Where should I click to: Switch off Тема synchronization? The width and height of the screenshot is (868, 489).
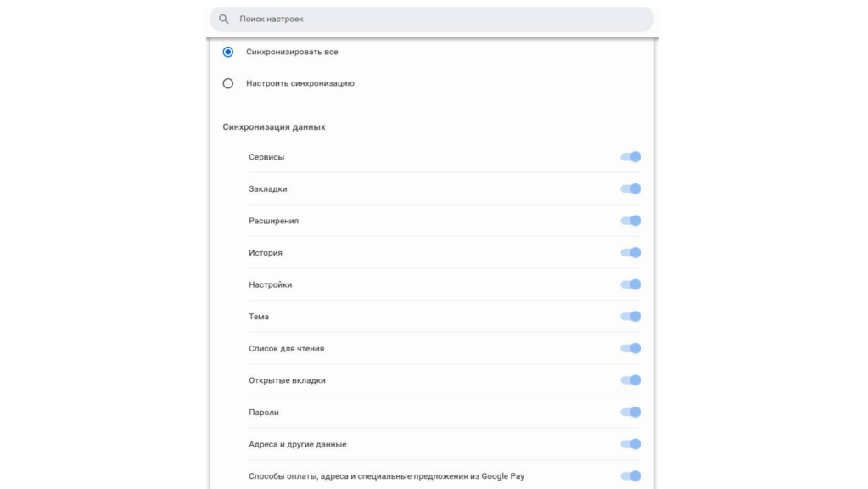point(630,317)
